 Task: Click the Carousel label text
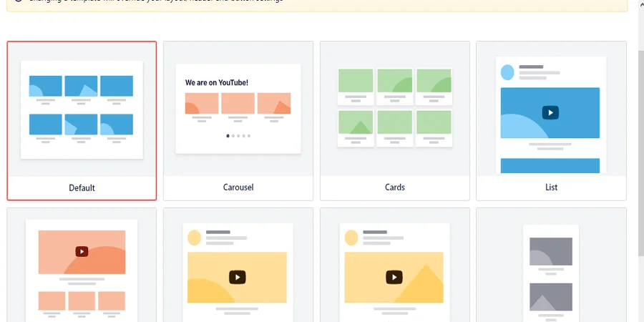pos(238,187)
